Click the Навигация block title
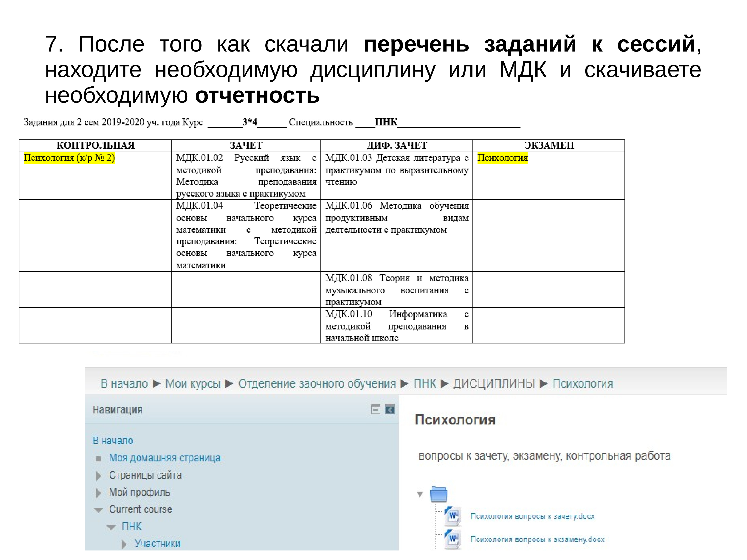The image size is (747, 560). [x=117, y=410]
